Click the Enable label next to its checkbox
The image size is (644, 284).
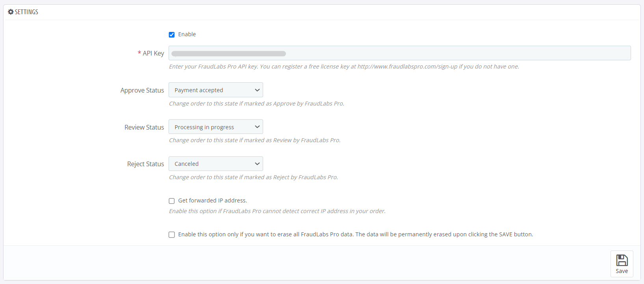187,34
